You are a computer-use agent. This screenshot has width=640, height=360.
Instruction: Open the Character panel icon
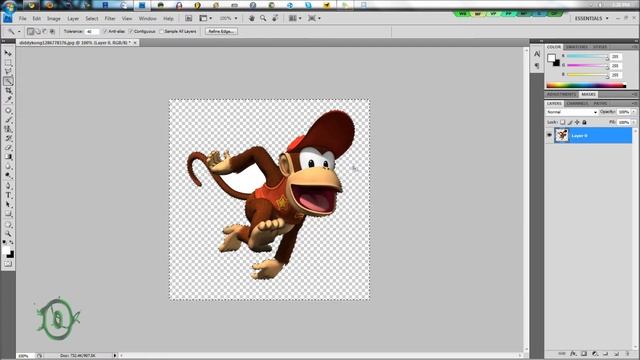click(x=537, y=54)
